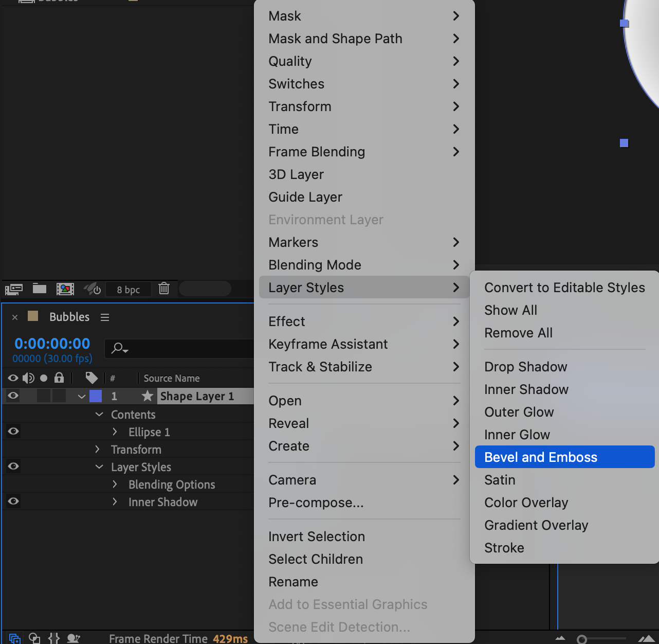659x644 pixels.
Task: Click the new composition icon
Action: (x=65, y=289)
